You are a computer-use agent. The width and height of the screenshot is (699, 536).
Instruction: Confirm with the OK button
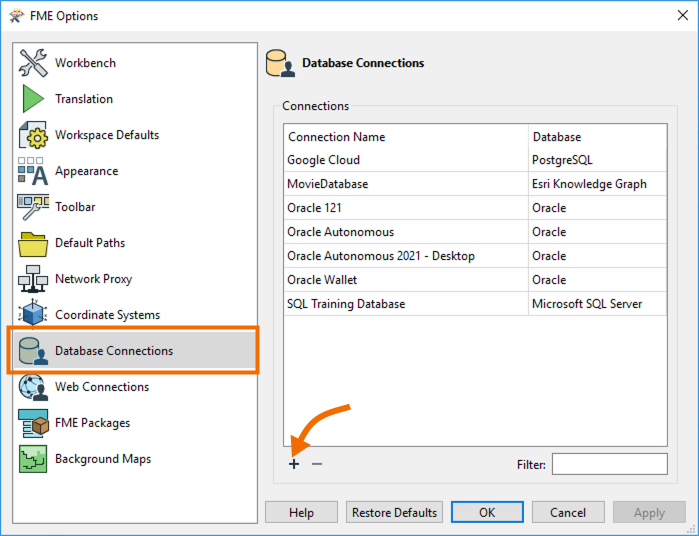(487, 512)
